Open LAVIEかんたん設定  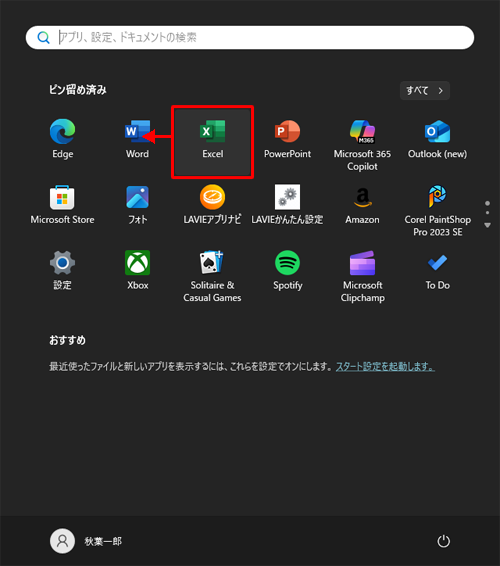coord(287,205)
